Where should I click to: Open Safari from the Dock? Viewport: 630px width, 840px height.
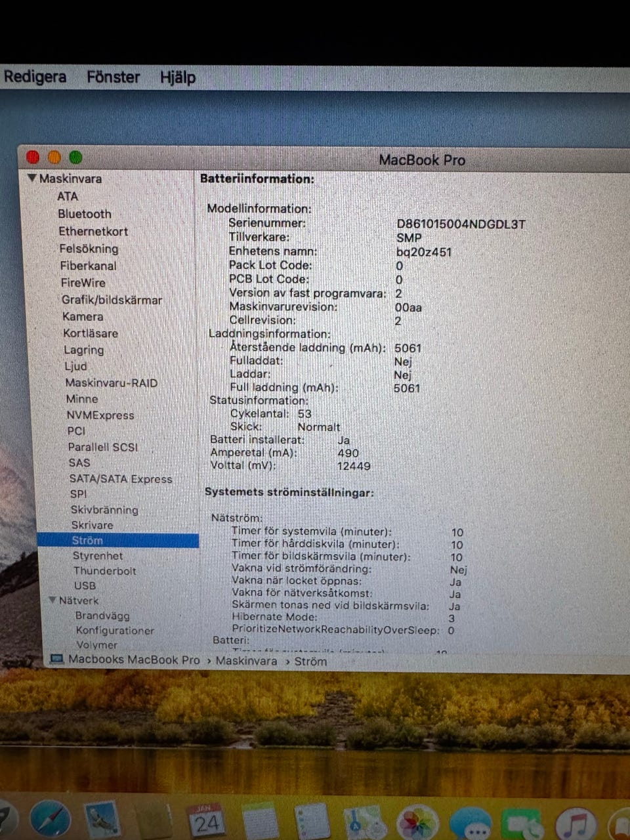(51, 820)
